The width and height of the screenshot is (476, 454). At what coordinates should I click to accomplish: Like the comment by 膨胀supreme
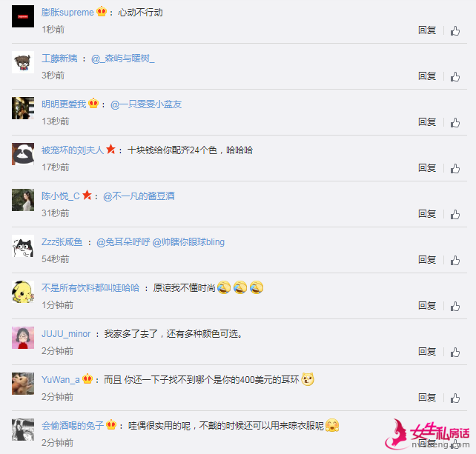[454, 30]
